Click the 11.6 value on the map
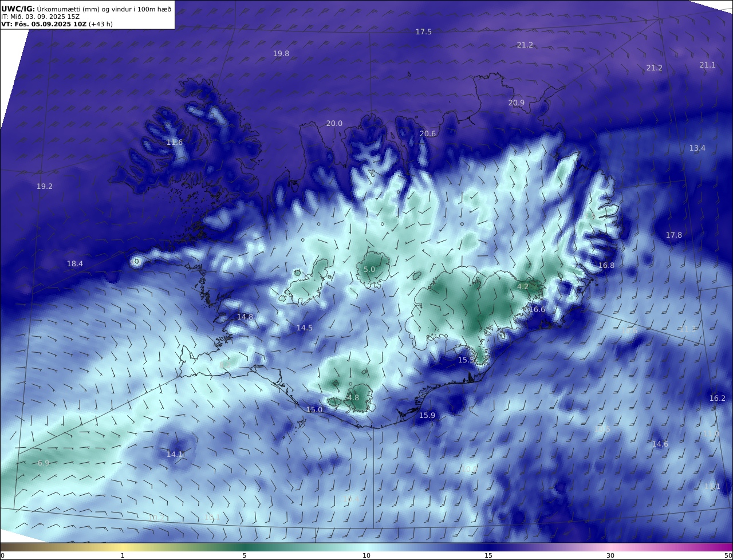733x560 pixels. (175, 142)
